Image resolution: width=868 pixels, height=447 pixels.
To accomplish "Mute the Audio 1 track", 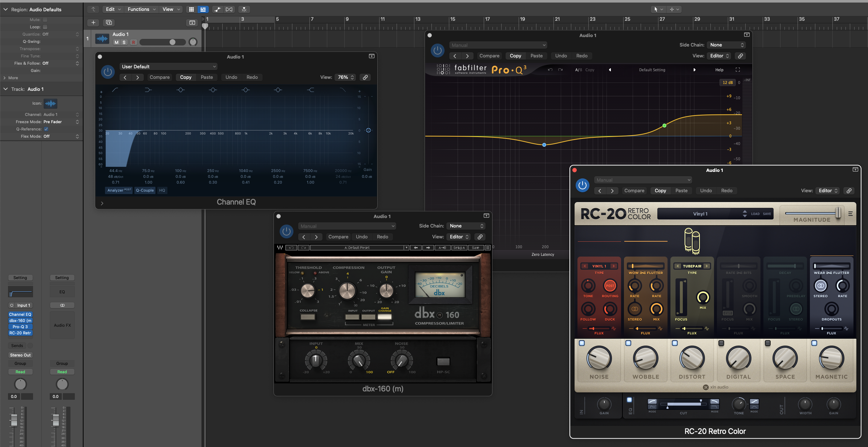I will 116,43.
